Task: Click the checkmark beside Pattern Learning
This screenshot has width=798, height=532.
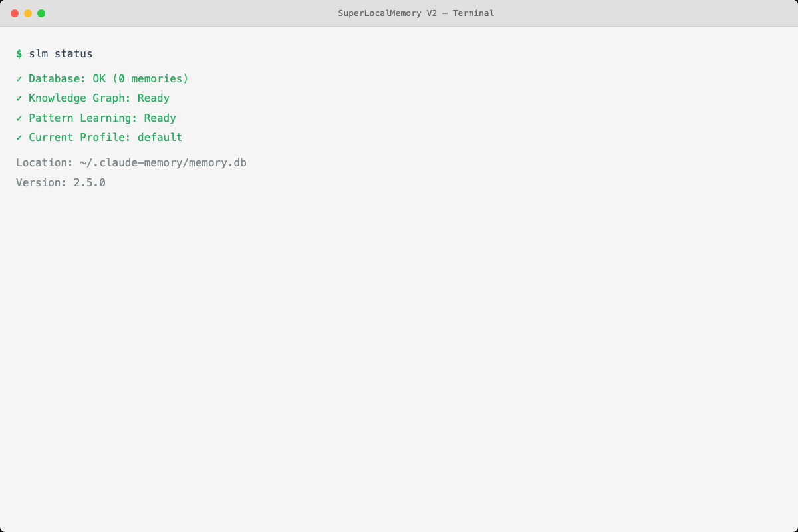Action: [18, 118]
